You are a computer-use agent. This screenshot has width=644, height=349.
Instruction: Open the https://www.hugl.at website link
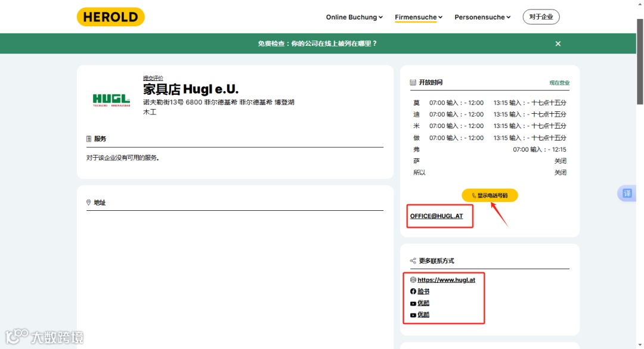446,280
